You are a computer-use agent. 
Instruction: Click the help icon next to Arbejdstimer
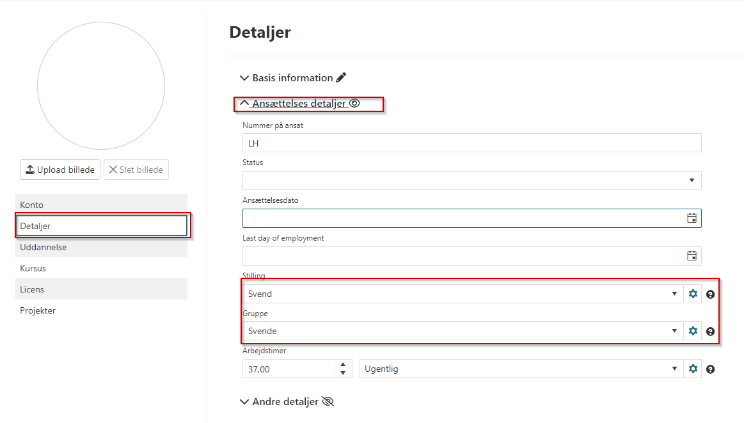click(x=710, y=369)
